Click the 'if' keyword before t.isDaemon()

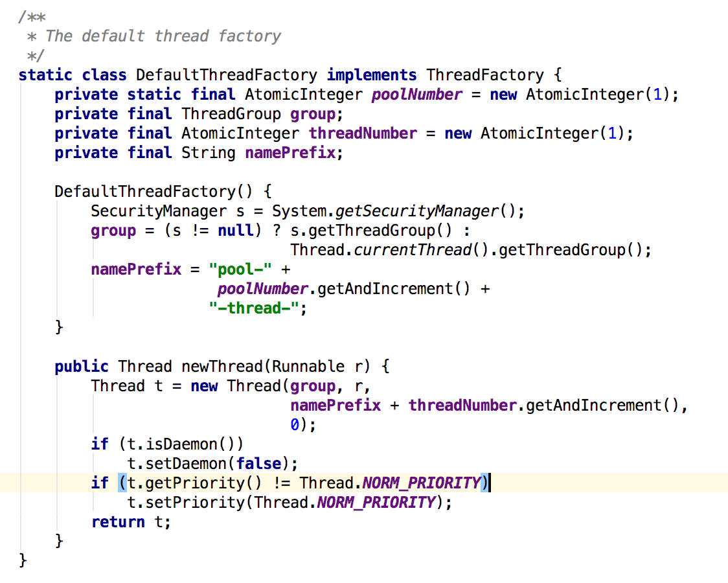[99, 444]
